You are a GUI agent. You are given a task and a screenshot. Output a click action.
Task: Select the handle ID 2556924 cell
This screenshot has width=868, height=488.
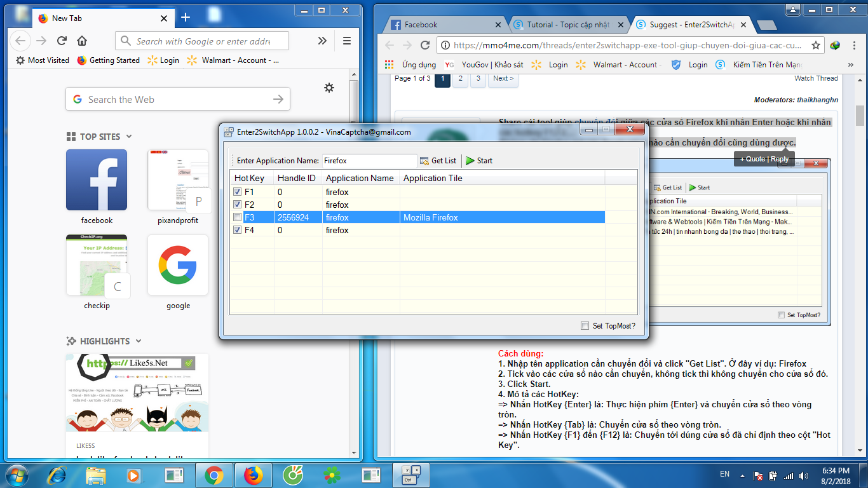click(298, 217)
